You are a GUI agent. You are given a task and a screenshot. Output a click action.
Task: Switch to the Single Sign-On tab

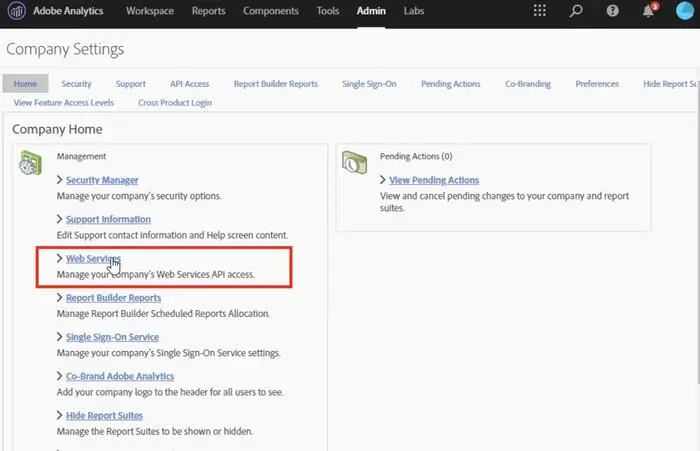pyautogui.click(x=369, y=84)
